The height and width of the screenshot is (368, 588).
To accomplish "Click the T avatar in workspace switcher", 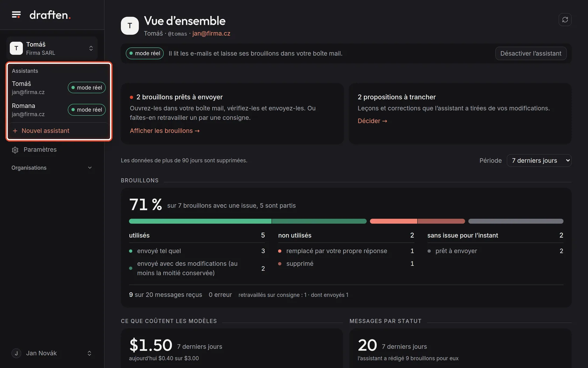I will (x=16, y=48).
